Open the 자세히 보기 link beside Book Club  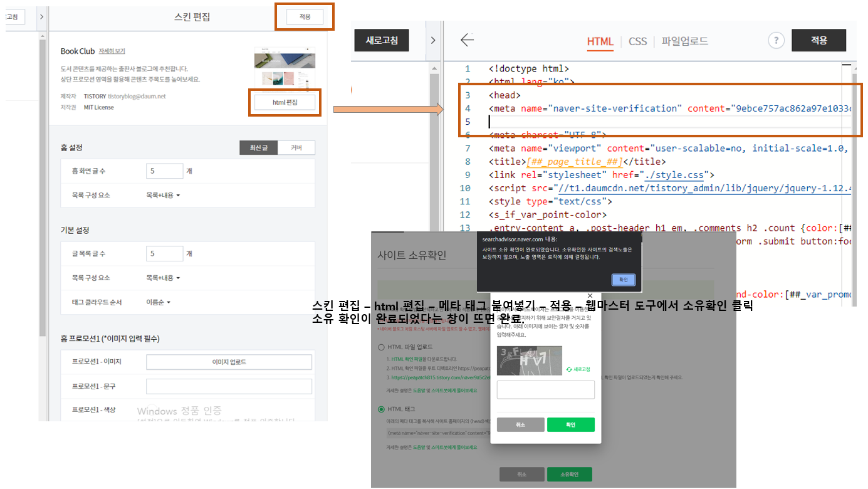[112, 51]
